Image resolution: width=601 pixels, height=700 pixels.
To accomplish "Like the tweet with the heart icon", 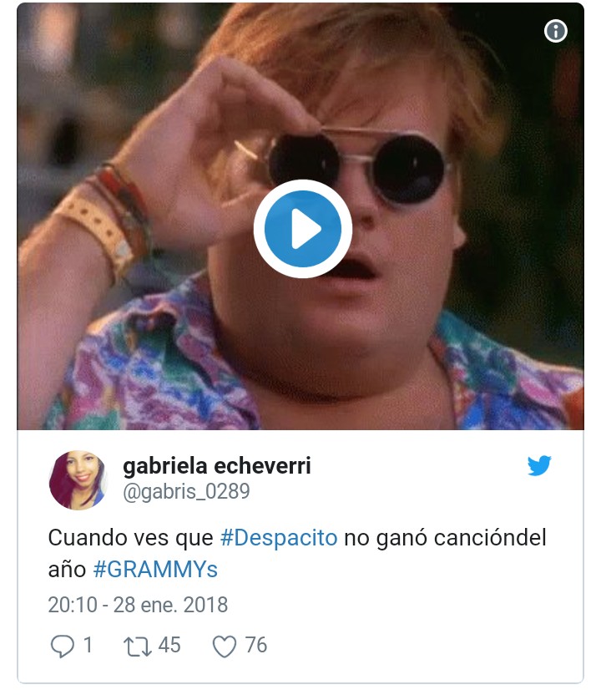I will [224, 647].
